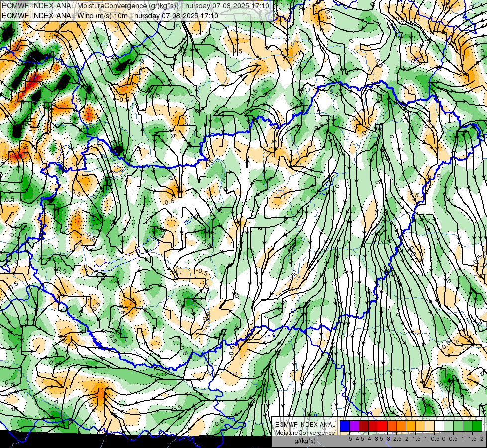Select the medium green swatch, 1 to 1.5
This screenshot has height=448, width=487.
(x=468, y=426)
